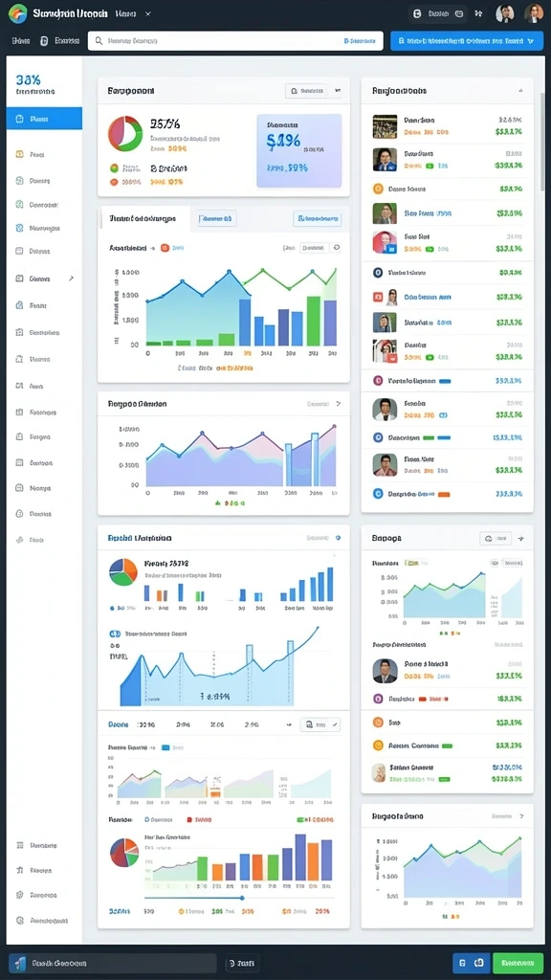Click the refresh icon in the bar-chart panel header

(x=337, y=248)
